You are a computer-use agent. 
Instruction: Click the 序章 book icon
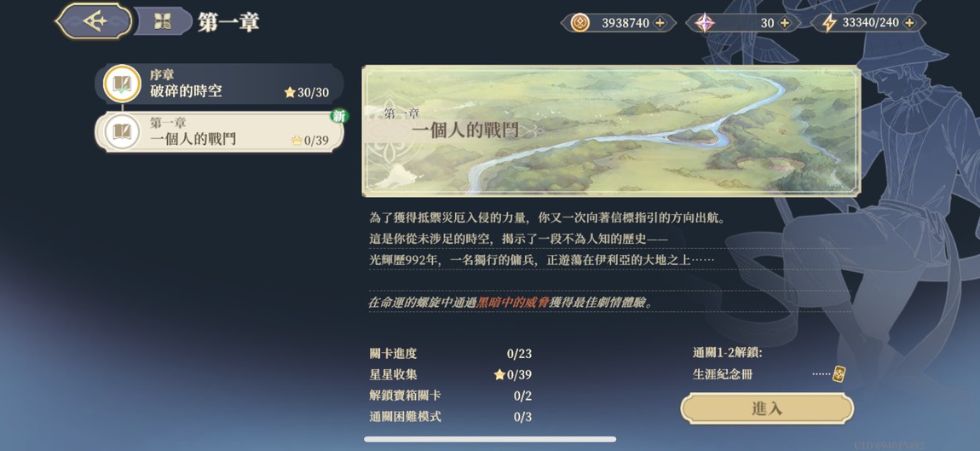pos(122,84)
